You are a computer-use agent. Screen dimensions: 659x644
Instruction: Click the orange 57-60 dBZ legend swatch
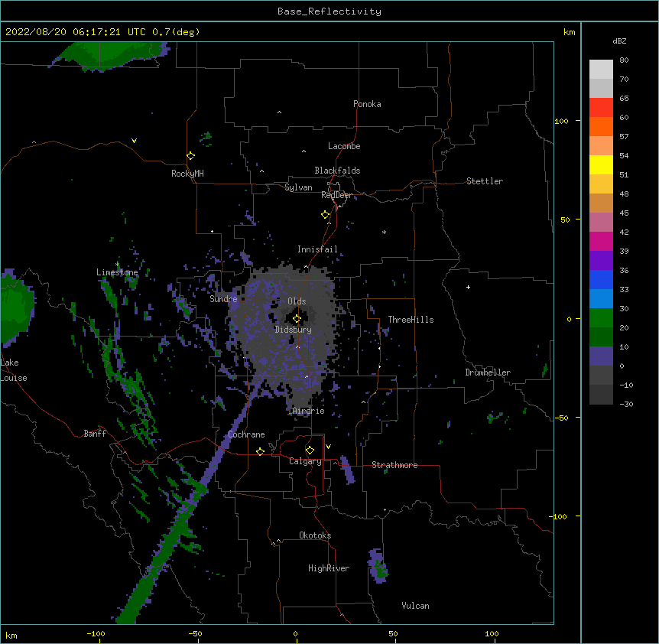[601, 126]
